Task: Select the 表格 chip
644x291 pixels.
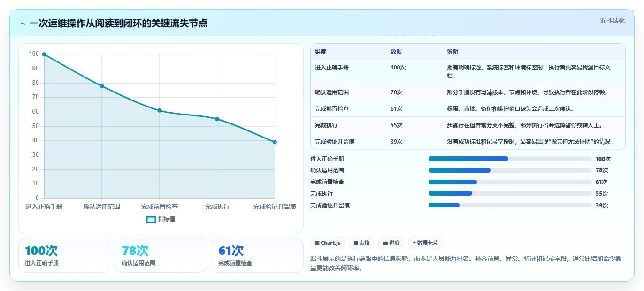Action: click(361, 243)
